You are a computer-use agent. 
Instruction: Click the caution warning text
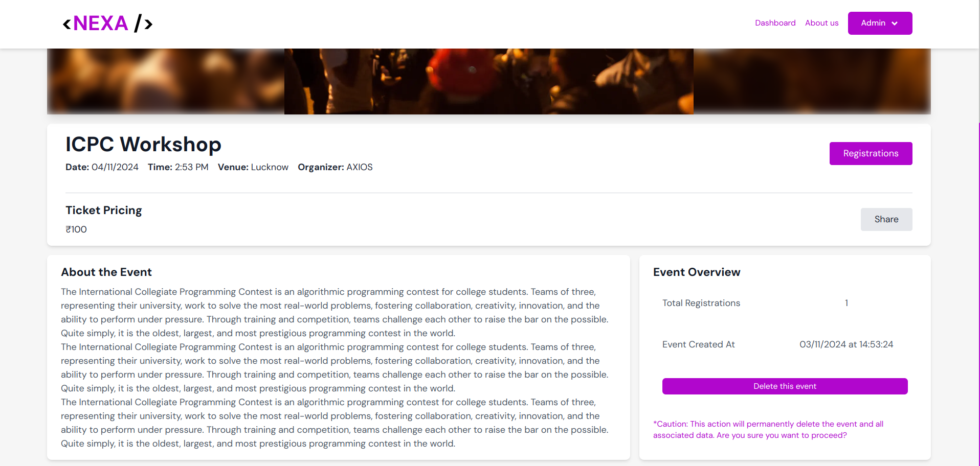pyautogui.click(x=768, y=430)
